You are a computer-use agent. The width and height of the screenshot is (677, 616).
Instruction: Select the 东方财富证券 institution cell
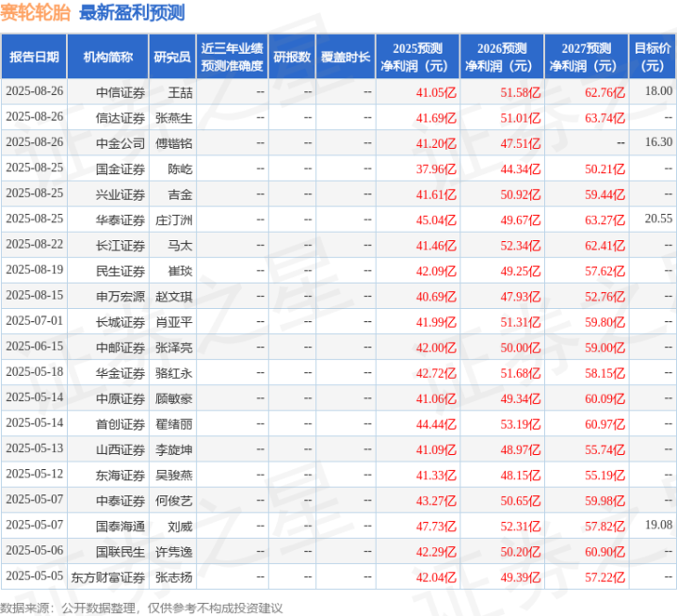point(108,577)
